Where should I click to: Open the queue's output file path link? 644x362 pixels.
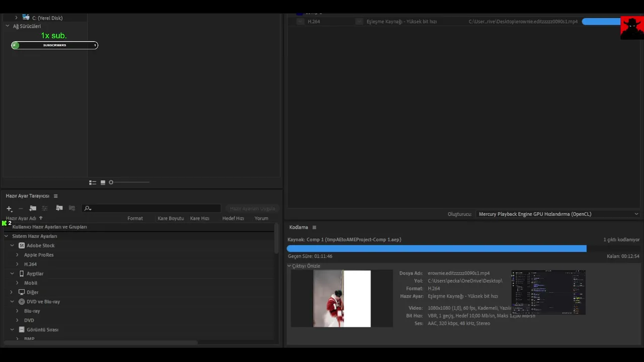[x=523, y=22]
